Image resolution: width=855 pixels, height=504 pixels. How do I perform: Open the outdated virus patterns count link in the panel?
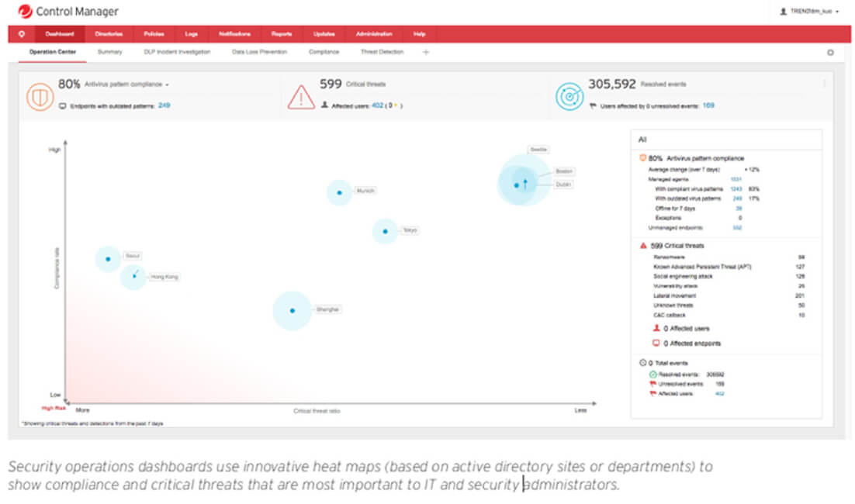coord(737,198)
